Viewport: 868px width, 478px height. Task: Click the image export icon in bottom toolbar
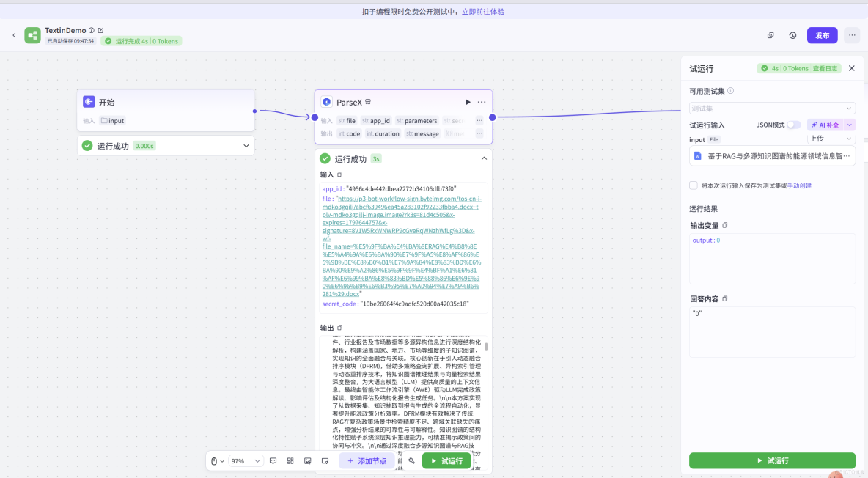(x=309, y=462)
